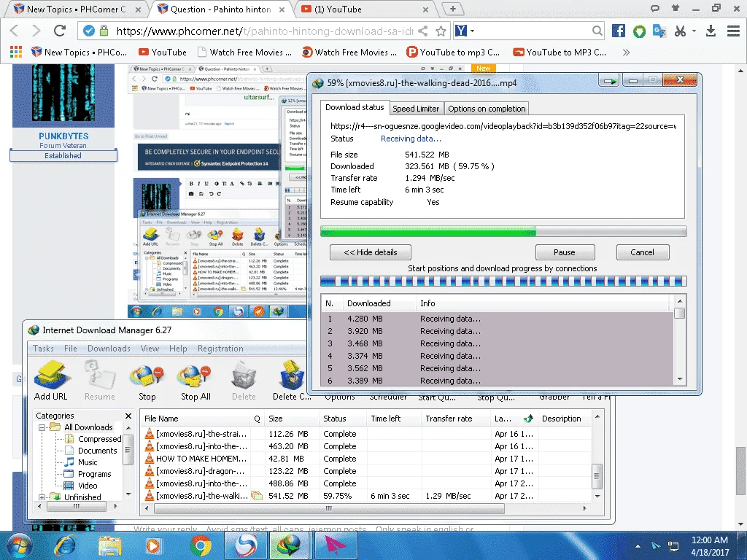This screenshot has width=747, height=560.
Task: Click the connections list scroll down arrow
Action: click(x=680, y=379)
